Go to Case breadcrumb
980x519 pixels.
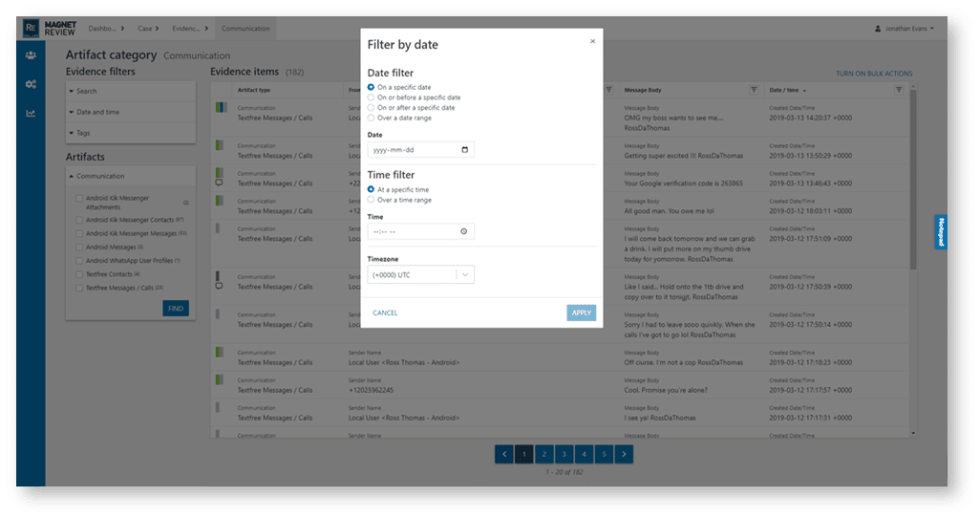coord(147,28)
